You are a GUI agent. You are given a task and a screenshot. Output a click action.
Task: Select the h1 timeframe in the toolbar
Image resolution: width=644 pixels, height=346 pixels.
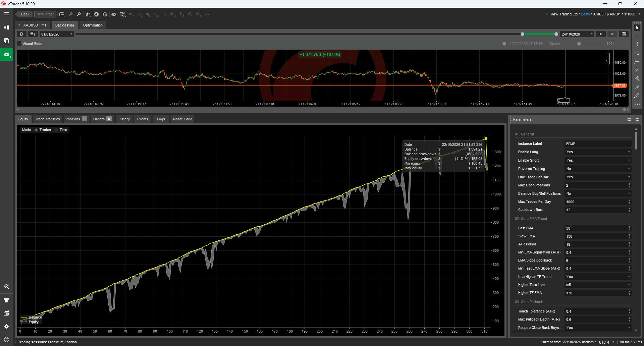(x=164, y=14)
